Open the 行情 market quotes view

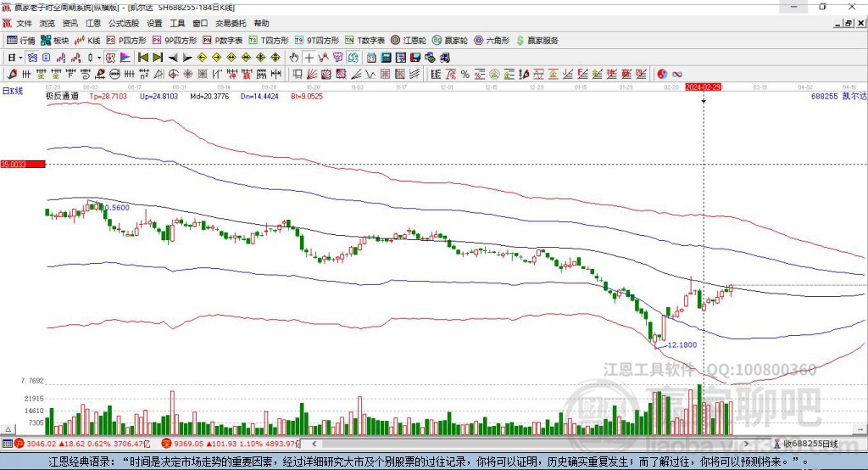[x=21, y=41]
